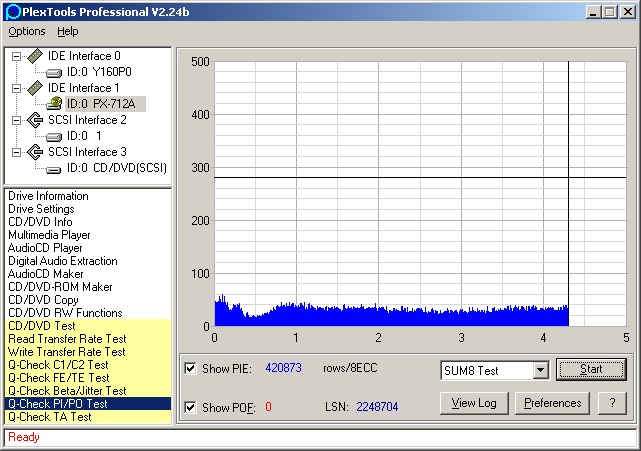The image size is (641, 451).
Task: Select Digital Audio Extraction
Action: tap(63, 261)
